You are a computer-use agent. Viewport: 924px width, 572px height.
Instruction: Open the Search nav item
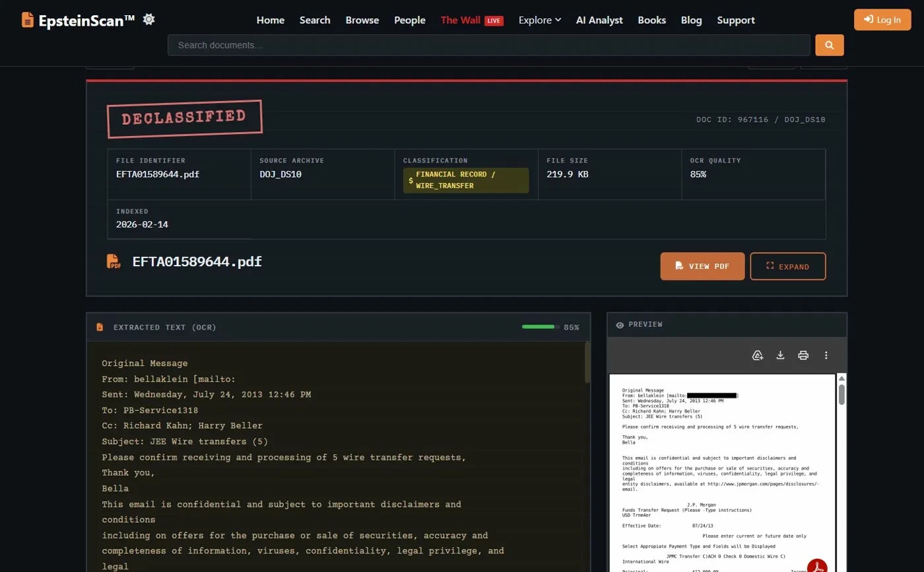pos(315,20)
